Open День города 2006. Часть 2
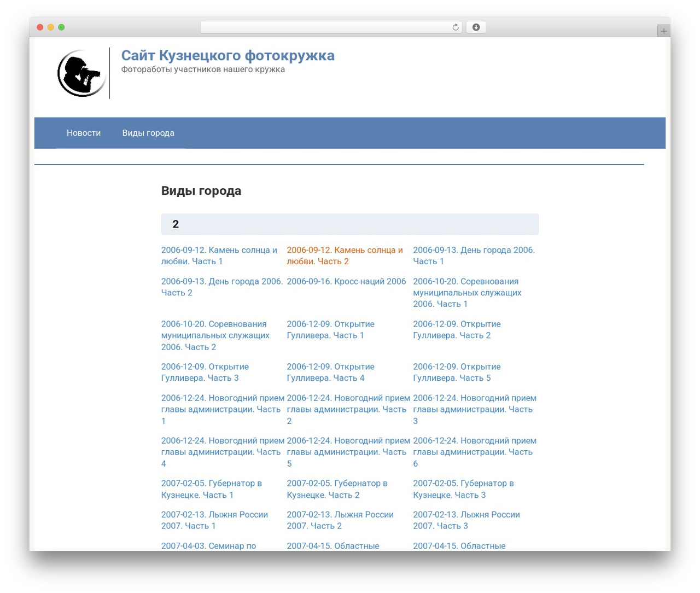 (x=222, y=287)
